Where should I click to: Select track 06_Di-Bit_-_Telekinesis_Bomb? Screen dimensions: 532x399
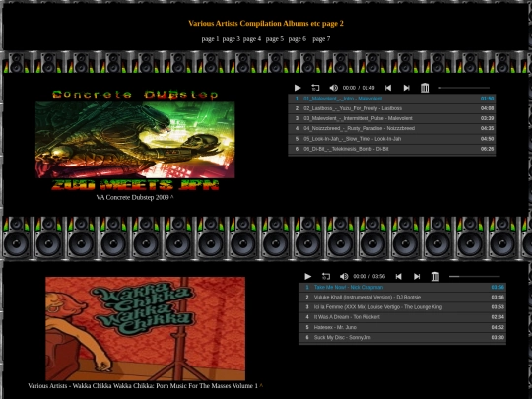[392, 149]
